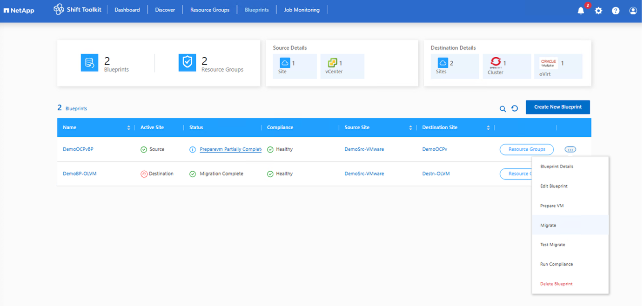644x307 pixels.
Task: Click the info icon beside Preparevm status
Action: (193, 150)
